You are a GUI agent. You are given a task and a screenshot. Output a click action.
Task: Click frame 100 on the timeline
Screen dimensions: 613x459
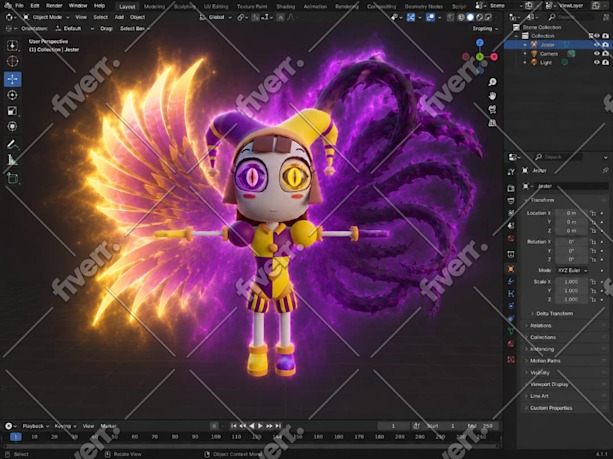tap(216, 437)
